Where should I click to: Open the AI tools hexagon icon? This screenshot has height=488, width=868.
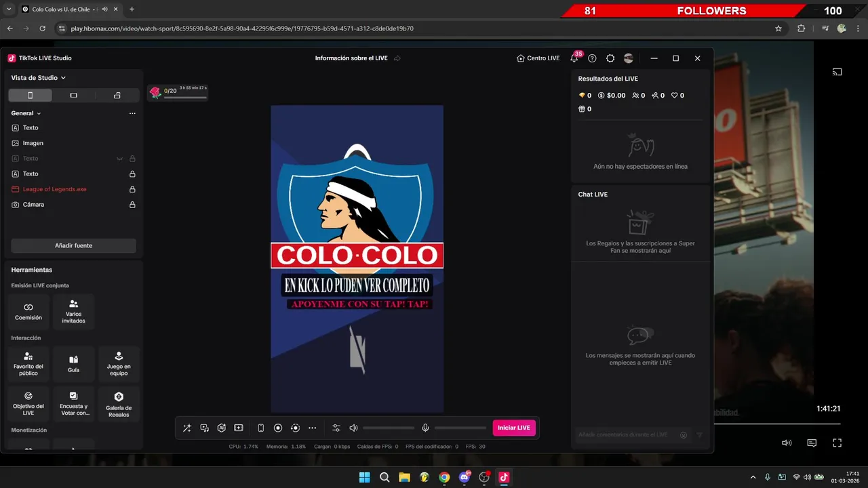click(x=221, y=428)
